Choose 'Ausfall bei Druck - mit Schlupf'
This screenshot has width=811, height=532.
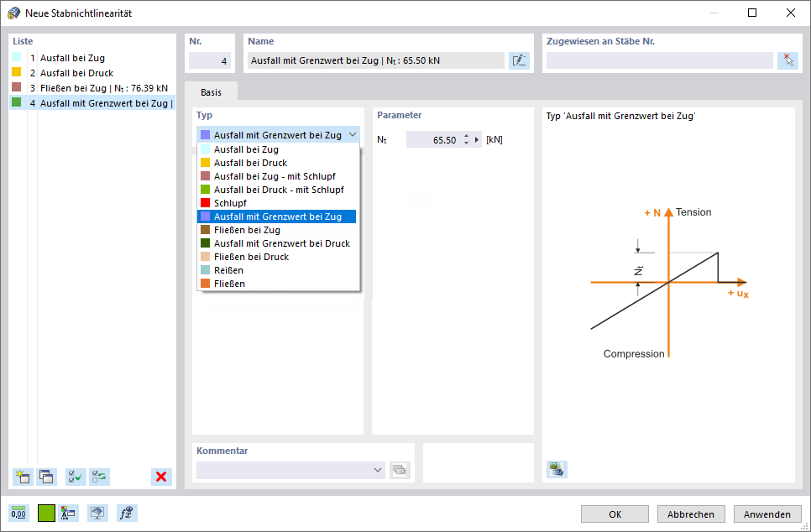point(278,190)
